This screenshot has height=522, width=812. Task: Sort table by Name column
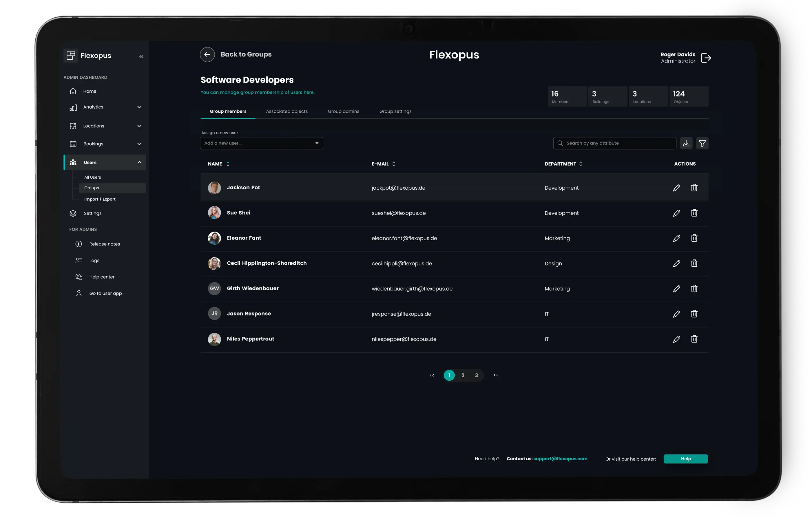point(228,164)
